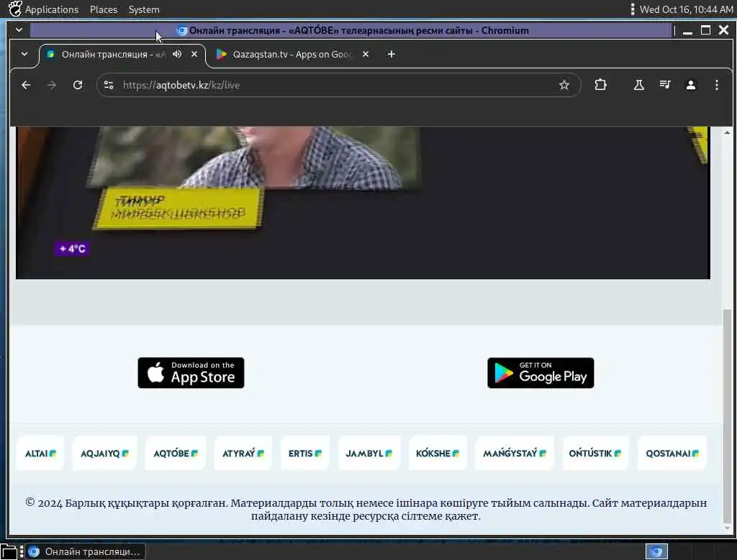737x560 pixels.
Task: Click the browser forward arrow
Action: pos(52,85)
